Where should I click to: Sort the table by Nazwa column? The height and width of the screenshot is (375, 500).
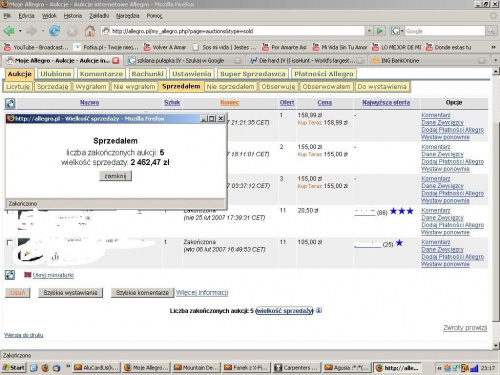(89, 103)
